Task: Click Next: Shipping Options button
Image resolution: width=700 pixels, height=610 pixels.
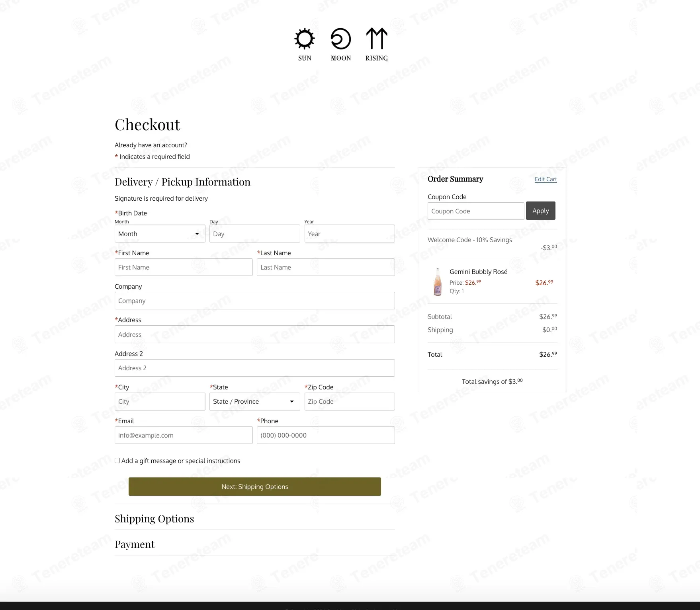Action: (255, 487)
